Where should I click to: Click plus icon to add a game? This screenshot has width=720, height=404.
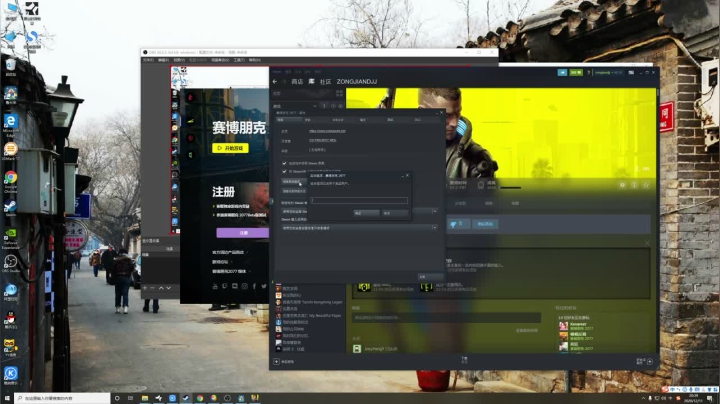pyautogui.click(x=276, y=362)
